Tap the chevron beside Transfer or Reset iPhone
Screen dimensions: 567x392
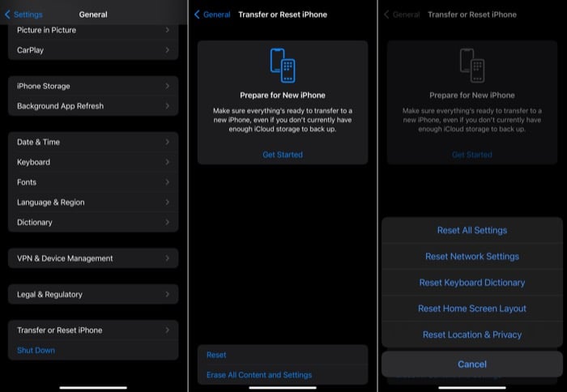pyautogui.click(x=167, y=330)
